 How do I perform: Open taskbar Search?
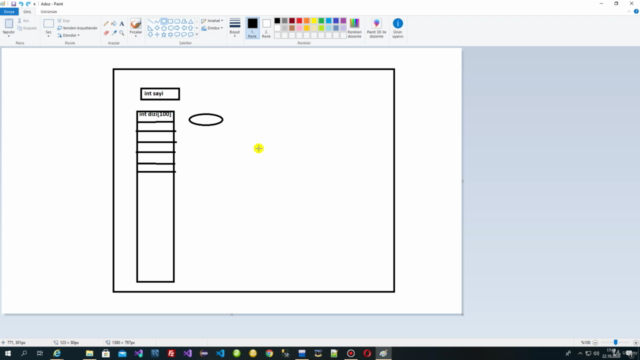tap(24, 353)
